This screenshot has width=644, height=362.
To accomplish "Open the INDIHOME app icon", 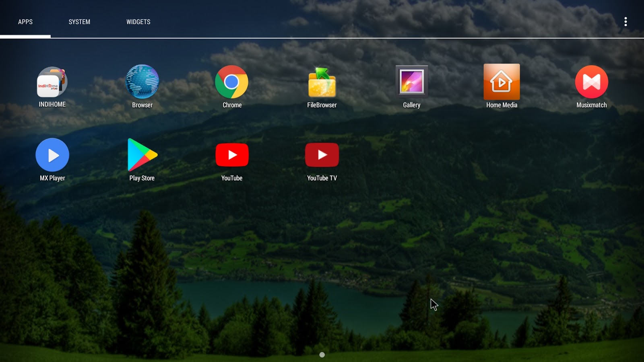I will [52, 82].
